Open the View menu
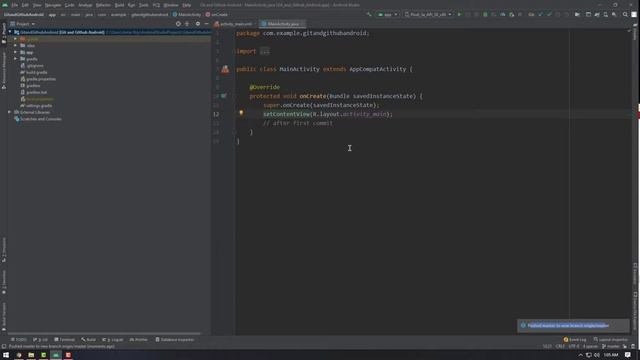 point(37,5)
